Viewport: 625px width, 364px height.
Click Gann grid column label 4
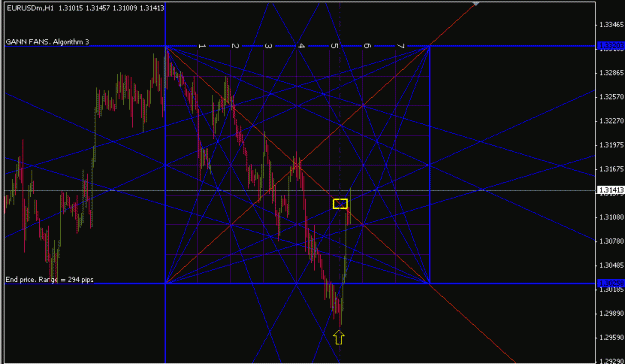[301, 46]
